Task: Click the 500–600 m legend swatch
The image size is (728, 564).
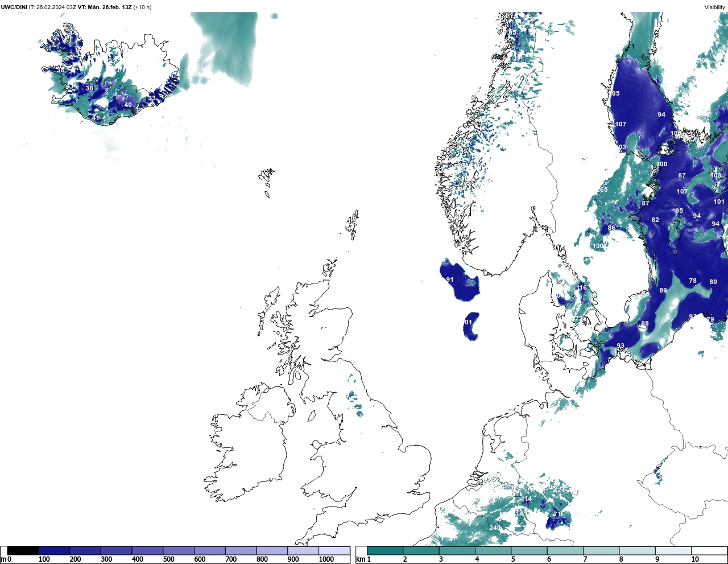Action: click(179, 550)
